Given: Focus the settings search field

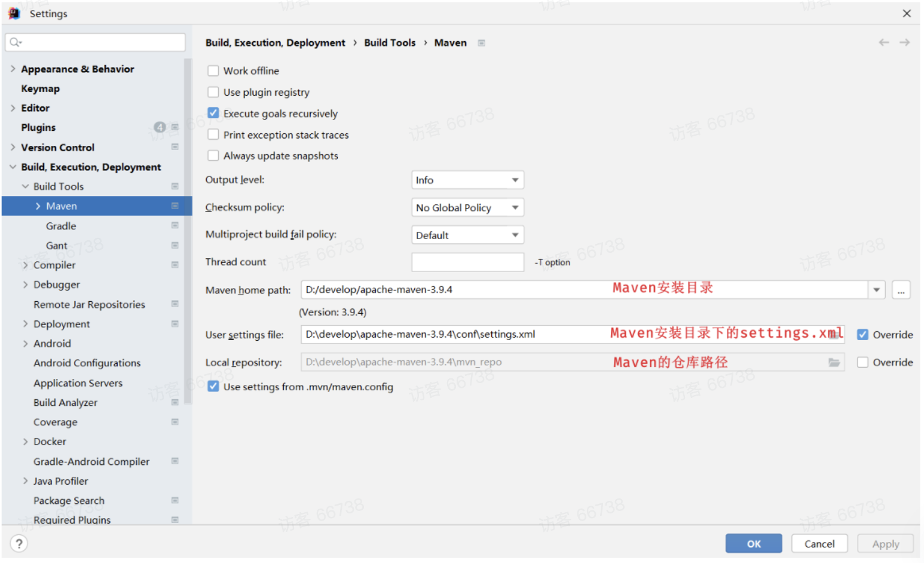Looking at the screenshot, I should coord(95,42).
